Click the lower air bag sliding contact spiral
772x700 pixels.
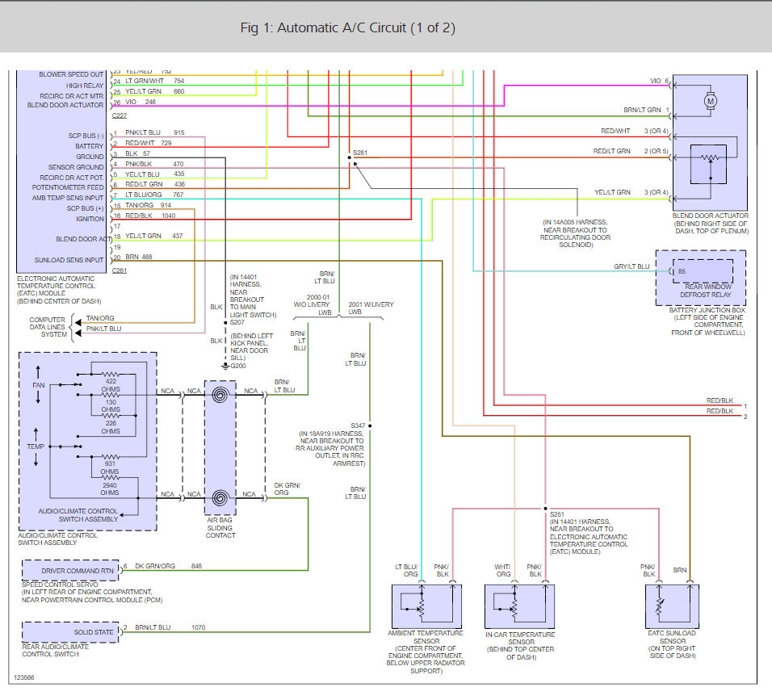(220, 498)
